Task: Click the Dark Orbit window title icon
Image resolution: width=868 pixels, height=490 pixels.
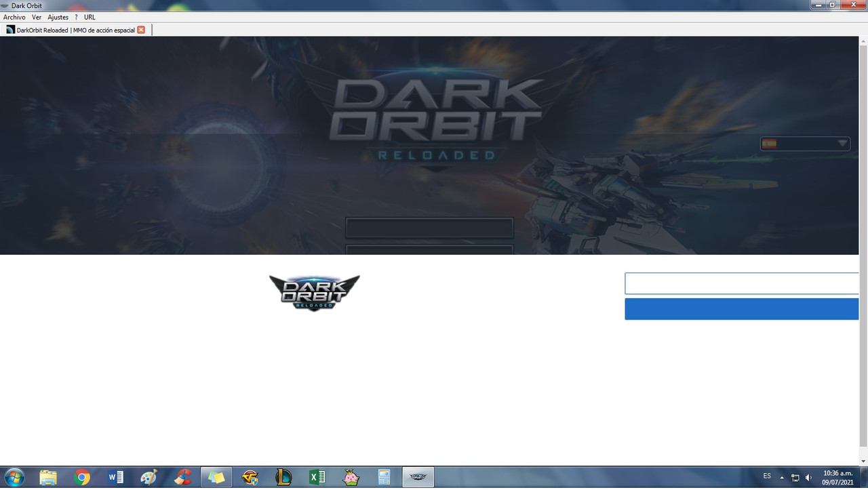Action: [x=5, y=5]
